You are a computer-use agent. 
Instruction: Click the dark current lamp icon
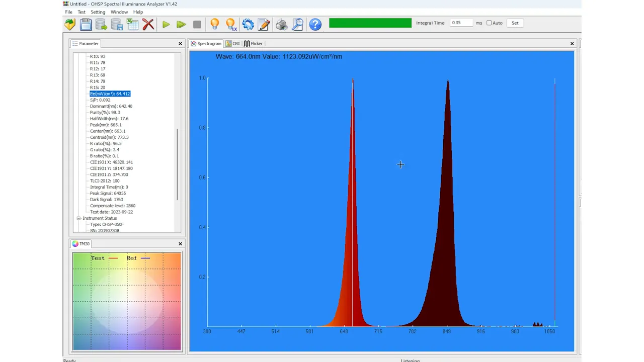(214, 24)
